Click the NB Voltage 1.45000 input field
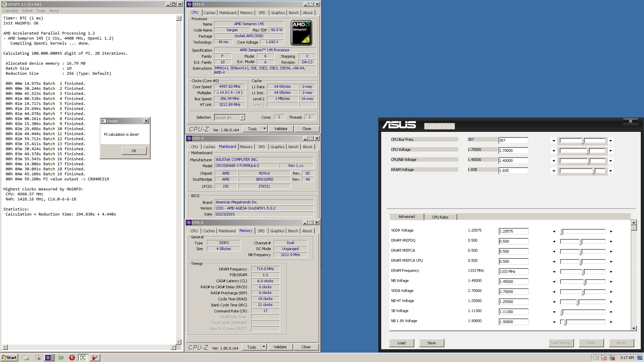Screen dimensions: 644x362 tap(514, 282)
